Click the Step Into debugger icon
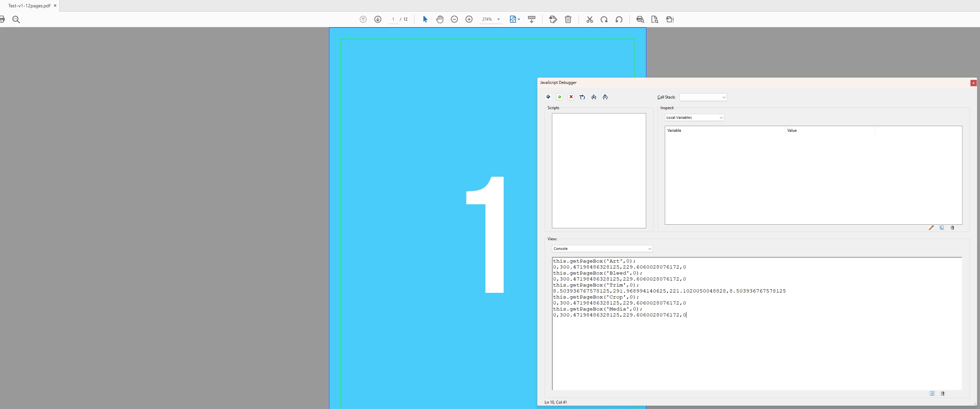This screenshot has height=409, width=980. (594, 97)
